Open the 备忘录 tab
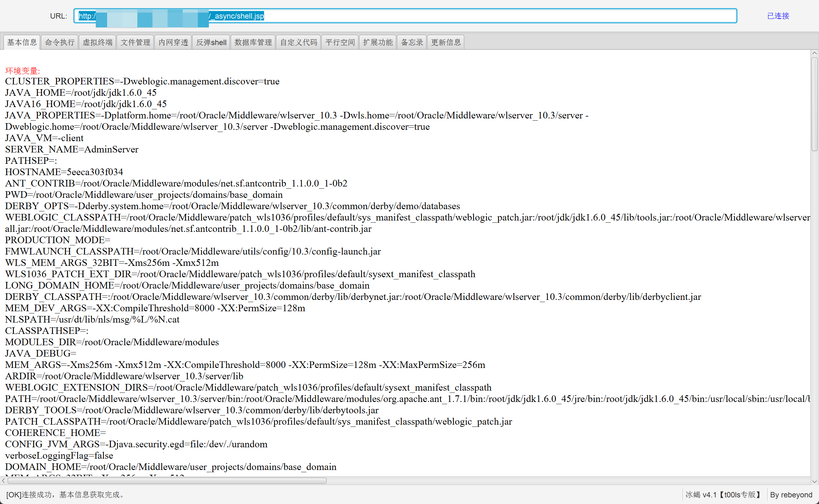The image size is (819, 504). pos(412,42)
